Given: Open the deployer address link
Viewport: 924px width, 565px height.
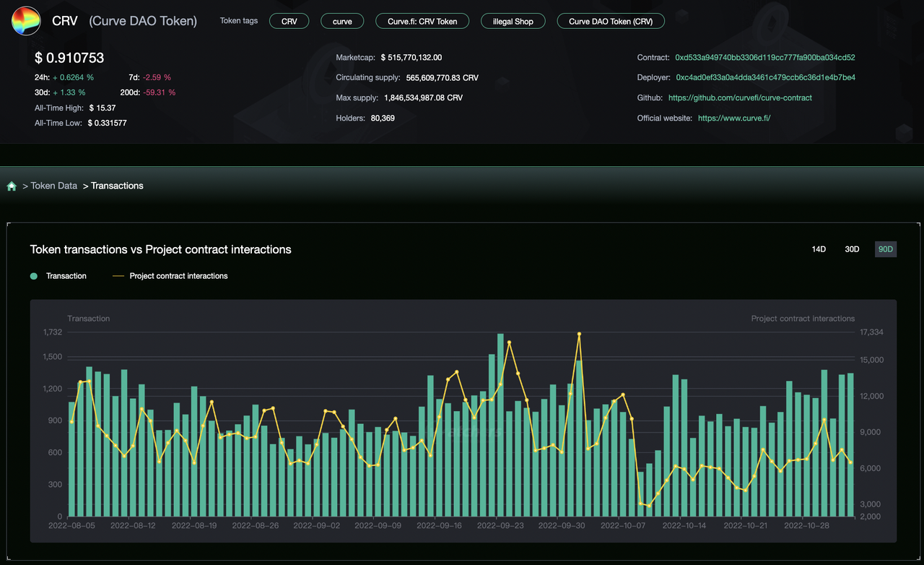Looking at the screenshot, I should coord(766,77).
